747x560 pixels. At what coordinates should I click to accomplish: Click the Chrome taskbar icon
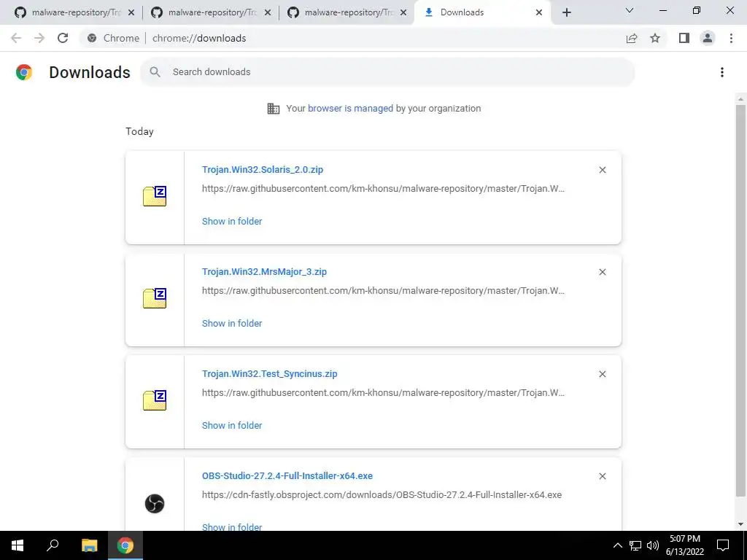pos(125,545)
